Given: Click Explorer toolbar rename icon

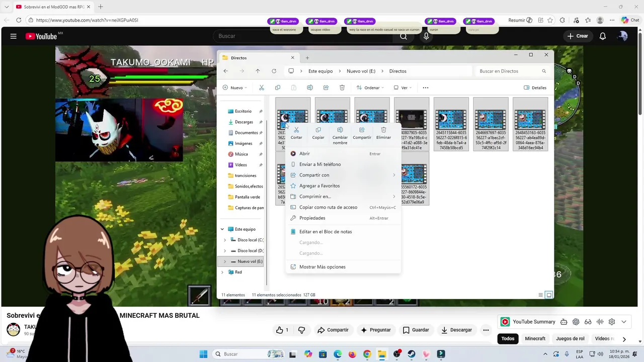Looking at the screenshot, I should pyautogui.click(x=310, y=87).
